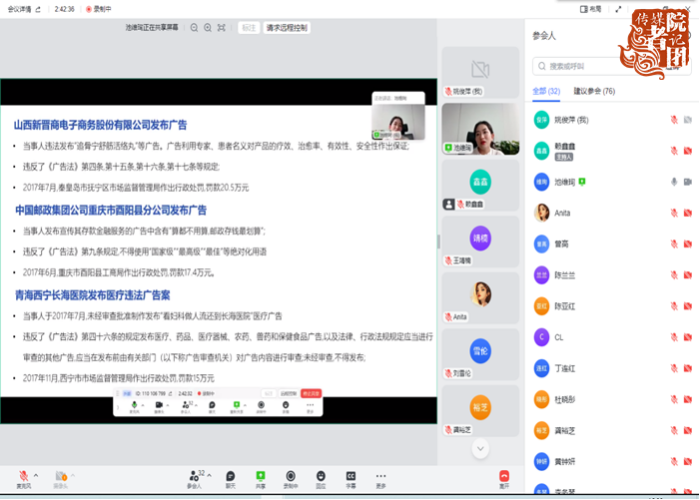Unmute the microphone in the bottom toolbar
Screen dimensions: 700x500
tap(23, 477)
